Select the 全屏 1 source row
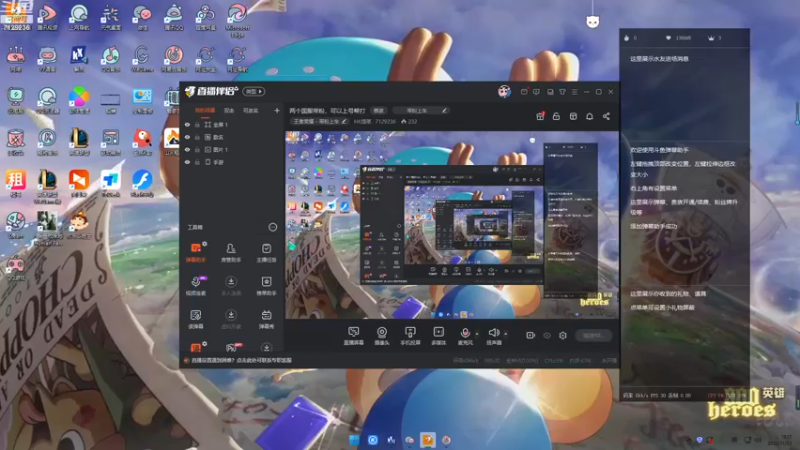The width and height of the screenshot is (800, 450). point(231,124)
